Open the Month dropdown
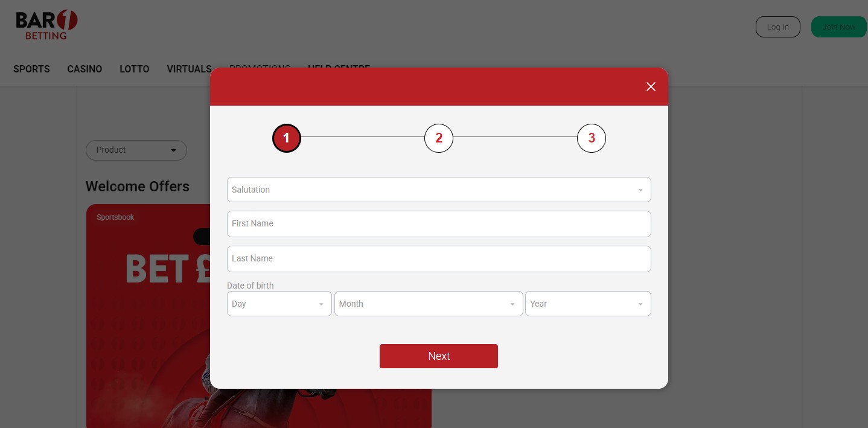Viewport: 868px width, 428px height. (x=429, y=304)
